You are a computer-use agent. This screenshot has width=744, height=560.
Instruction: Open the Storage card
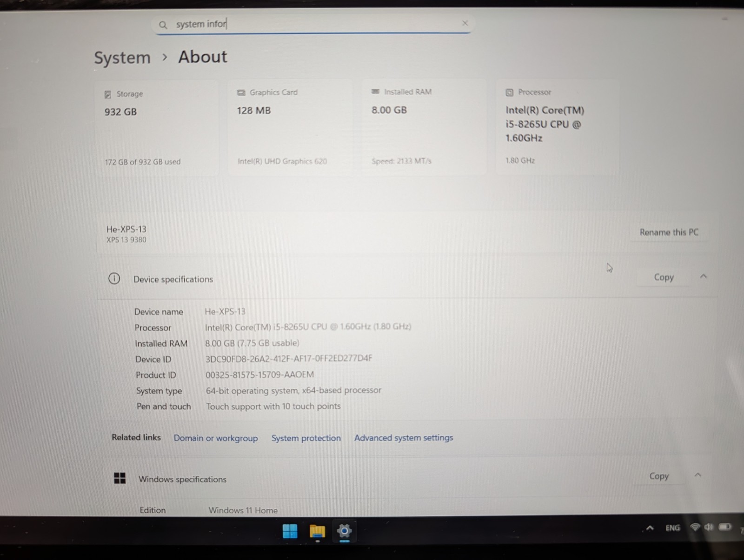click(157, 128)
